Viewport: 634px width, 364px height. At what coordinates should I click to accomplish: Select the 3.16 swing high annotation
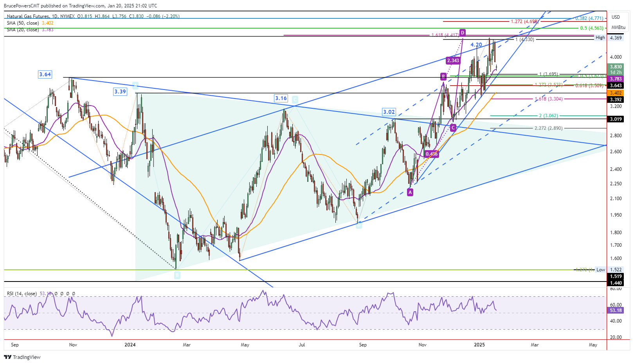coord(281,98)
